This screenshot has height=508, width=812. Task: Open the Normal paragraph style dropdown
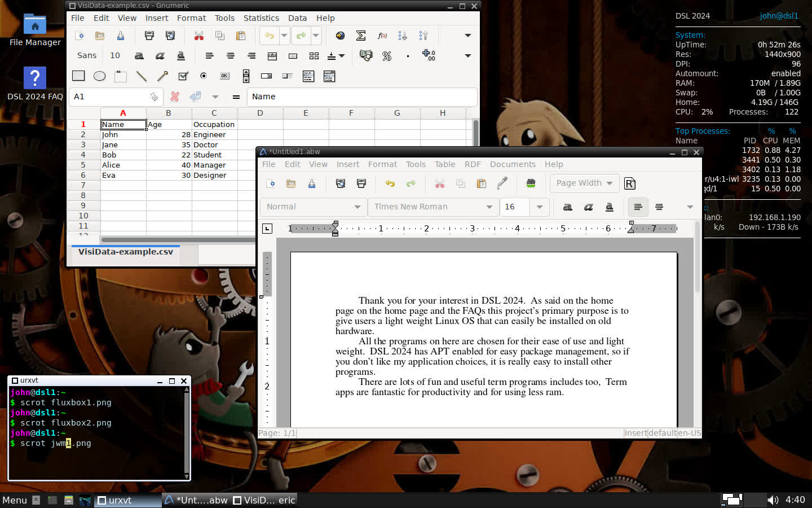tap(357, 207)
